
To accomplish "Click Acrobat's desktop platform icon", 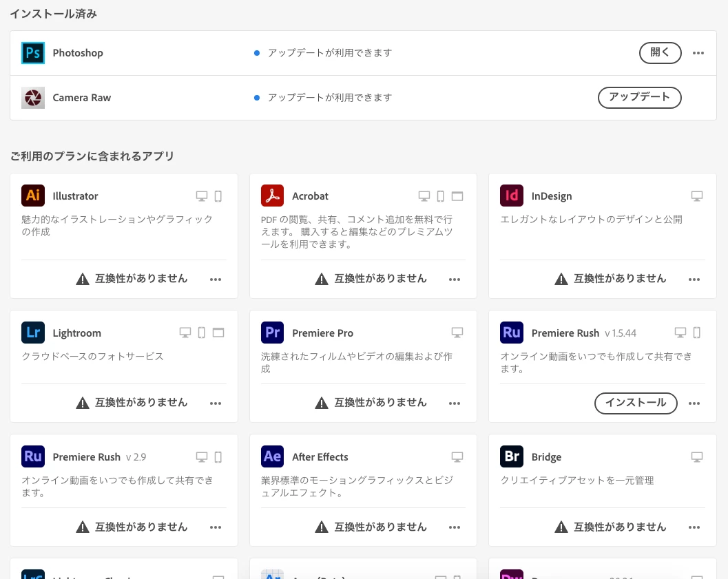I will (424, 196).
